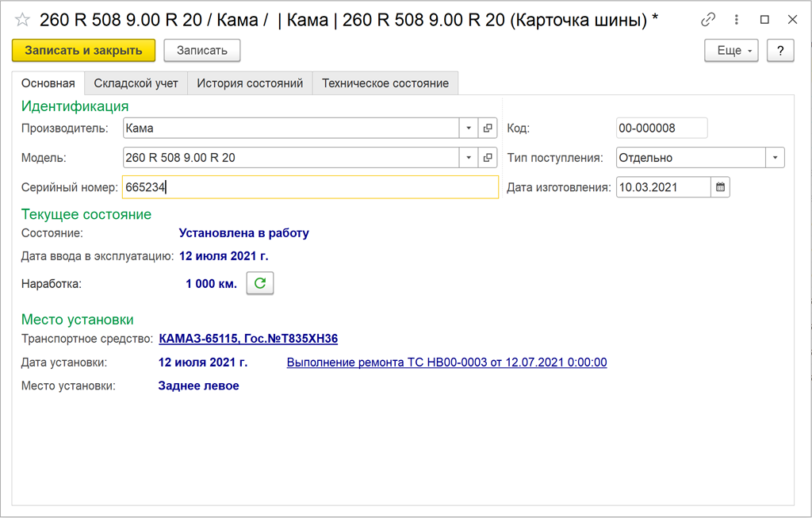The width and height of the screenshot is (812, 518).
Task: Click the Записать button
Action: (x=201, y=51)
